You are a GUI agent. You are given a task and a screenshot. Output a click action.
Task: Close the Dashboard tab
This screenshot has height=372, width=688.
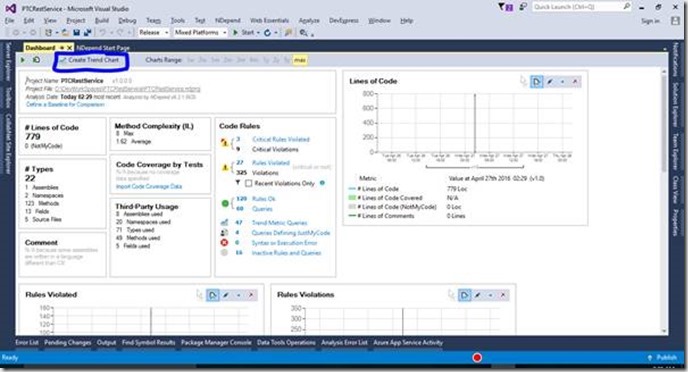69,48
